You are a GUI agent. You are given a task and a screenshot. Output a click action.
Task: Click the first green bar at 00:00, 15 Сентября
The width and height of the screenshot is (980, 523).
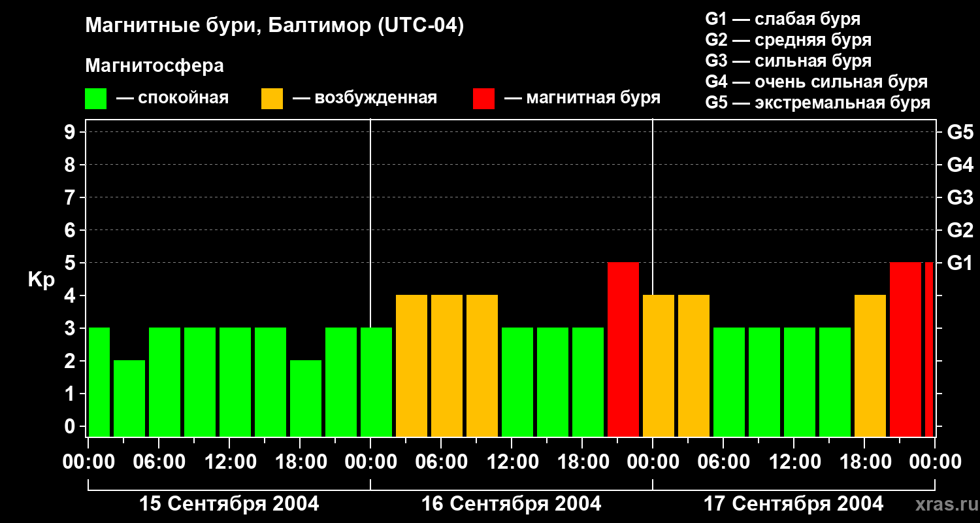[x=99, y=382]
